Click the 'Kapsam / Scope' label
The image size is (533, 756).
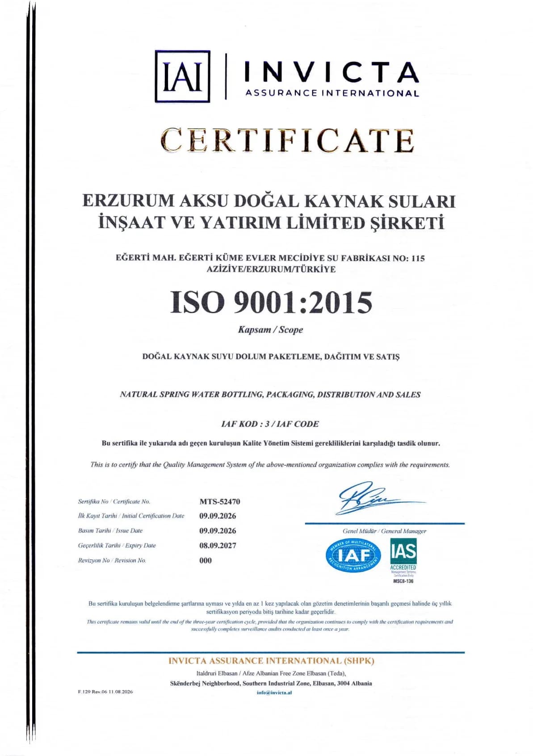[270, 330]
